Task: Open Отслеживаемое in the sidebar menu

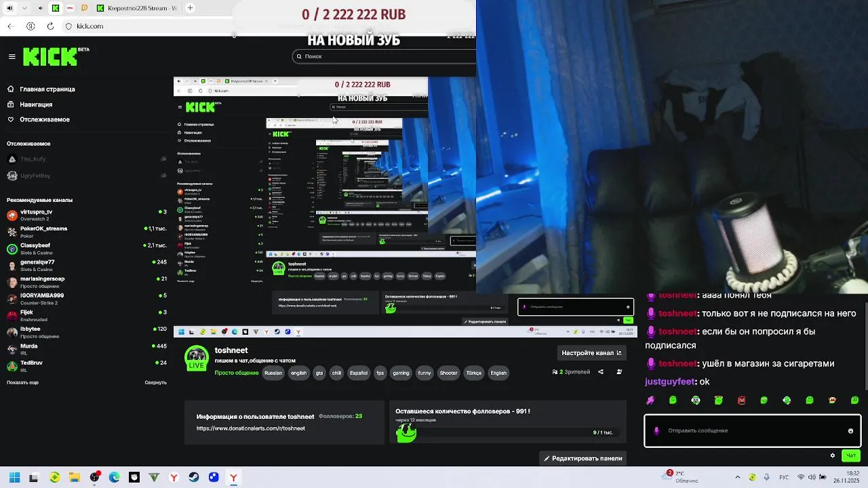Action: (39, 119)
